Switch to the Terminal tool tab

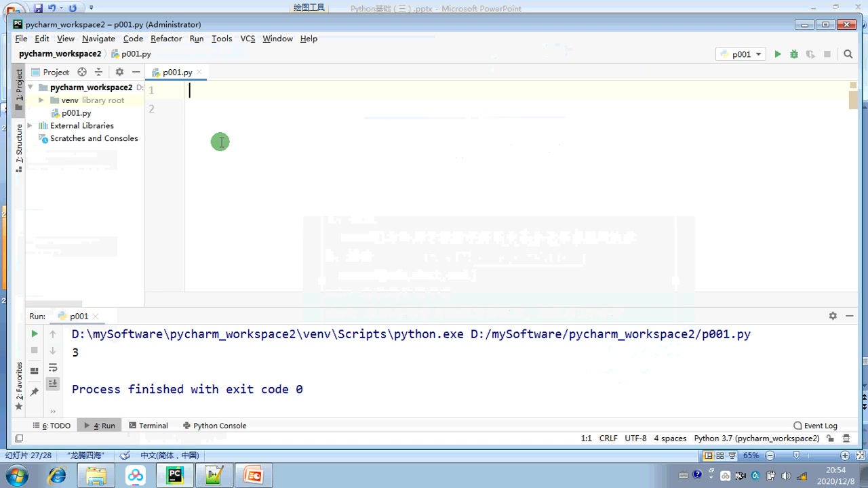click(149, 426)
